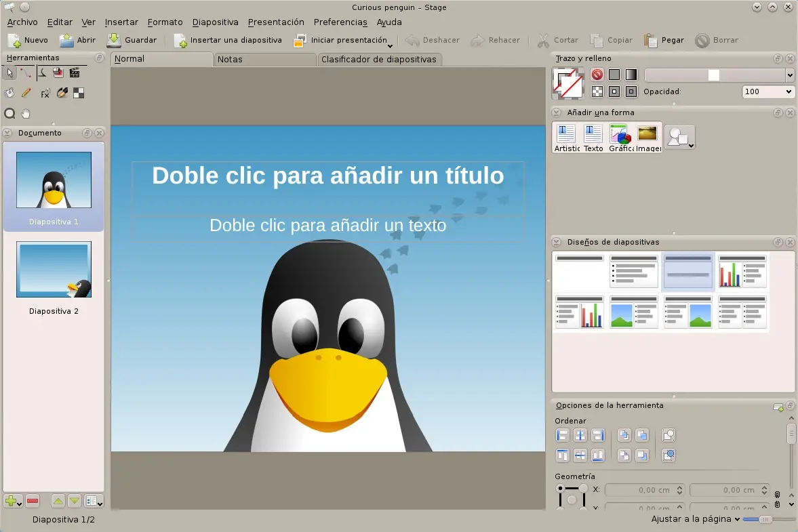Click the stroke and fill preview swatch

[x=568, y=83]
